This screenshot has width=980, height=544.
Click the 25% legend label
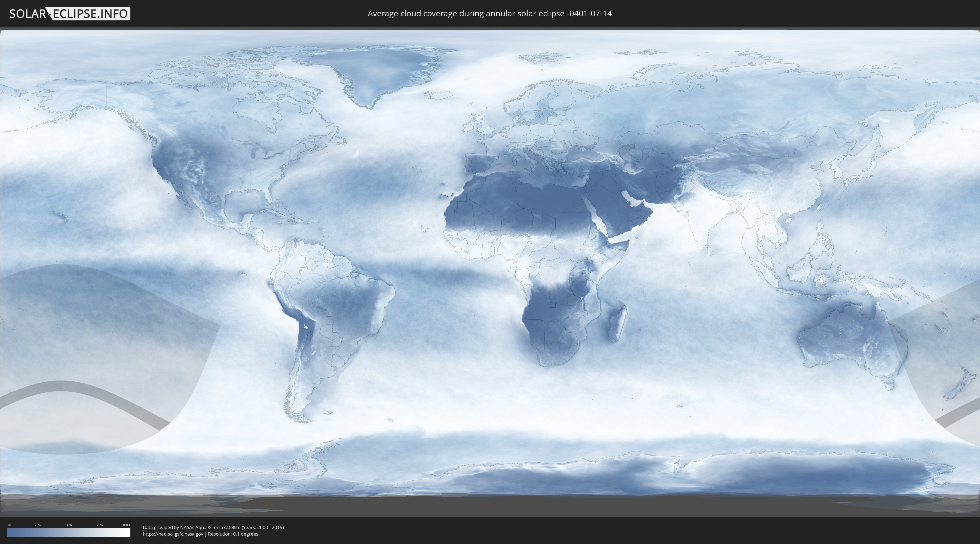coord(38,525)
